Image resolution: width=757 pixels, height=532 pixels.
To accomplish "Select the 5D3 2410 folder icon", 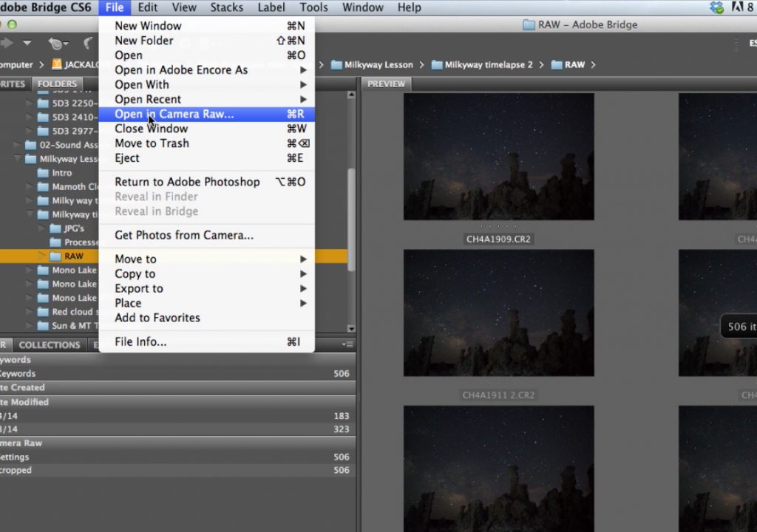I will point(43,117).
